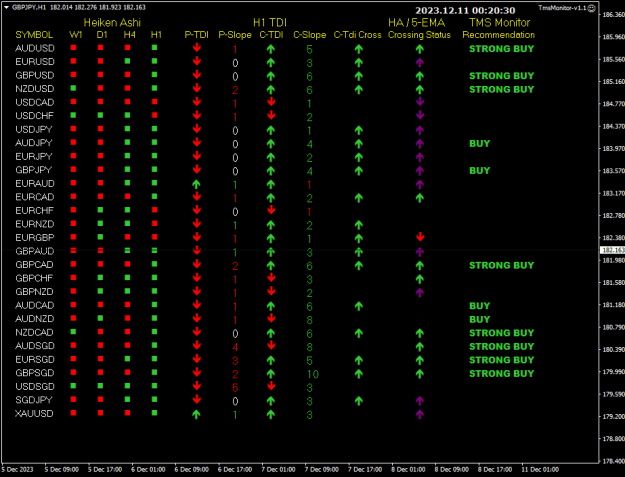Click EURCAD's green Crossing Status arrow
Image resolution: width=625 pixels, height=477 pixels.
pos(420,198)
